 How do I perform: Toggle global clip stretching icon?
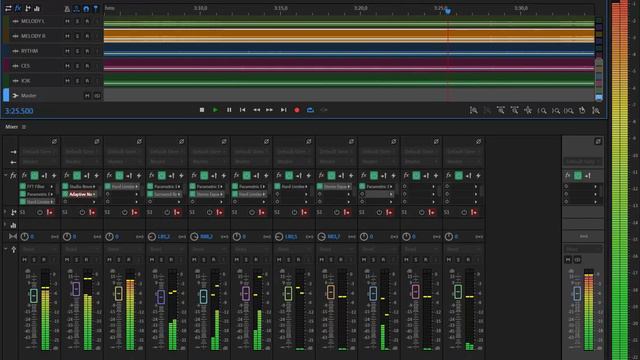[x=76, y=9]
